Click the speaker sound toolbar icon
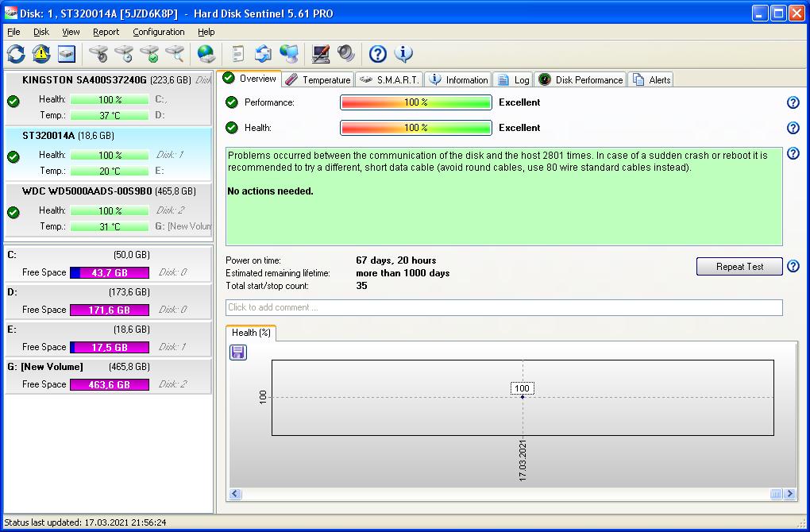 click(x=346, y=54)
